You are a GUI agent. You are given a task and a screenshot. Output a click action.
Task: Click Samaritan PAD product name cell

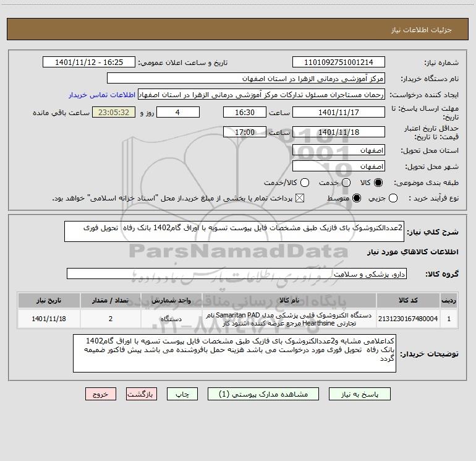(x=289, y=319)
